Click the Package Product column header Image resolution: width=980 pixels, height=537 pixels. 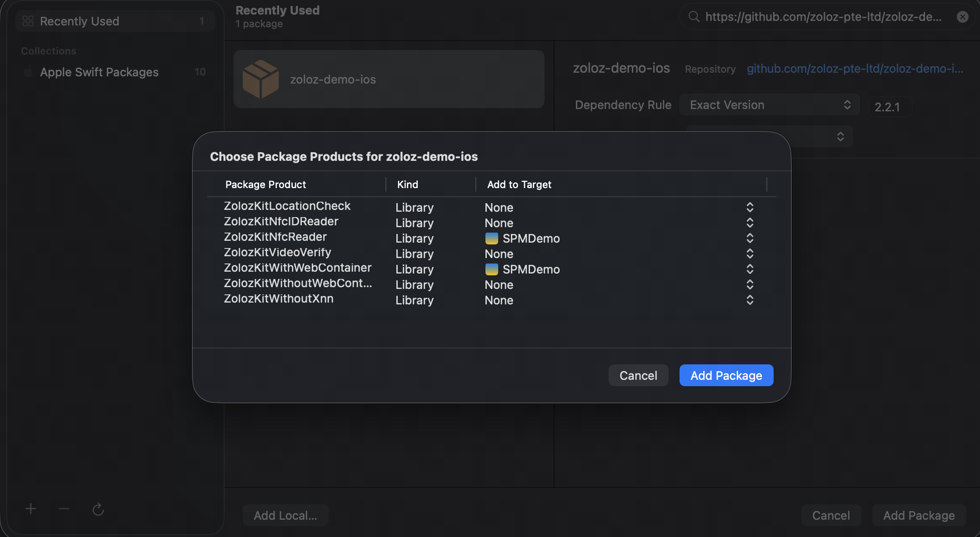coord(265,184)
